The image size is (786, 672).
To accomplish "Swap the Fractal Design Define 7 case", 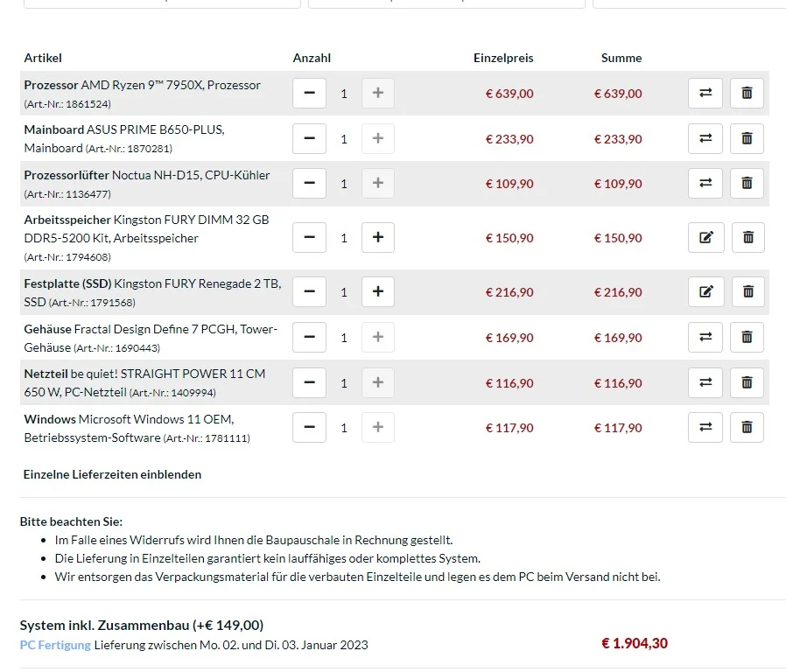I will (x=705, y=337).
